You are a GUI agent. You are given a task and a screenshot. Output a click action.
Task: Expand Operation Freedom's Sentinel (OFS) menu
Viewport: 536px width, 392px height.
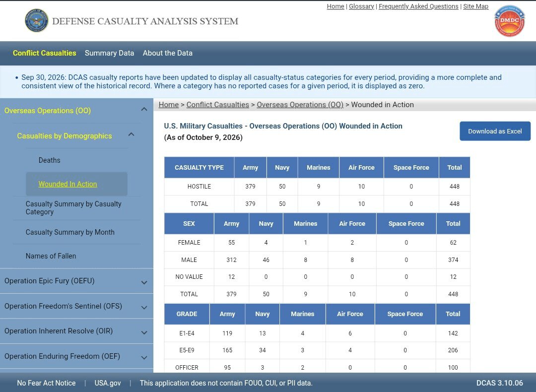[x=144, y=307]
